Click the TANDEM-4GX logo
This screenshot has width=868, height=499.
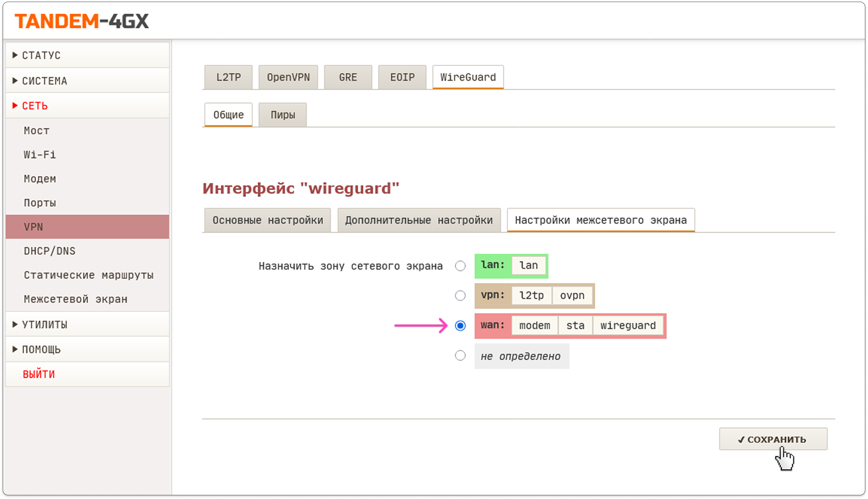tap(82, 21)
